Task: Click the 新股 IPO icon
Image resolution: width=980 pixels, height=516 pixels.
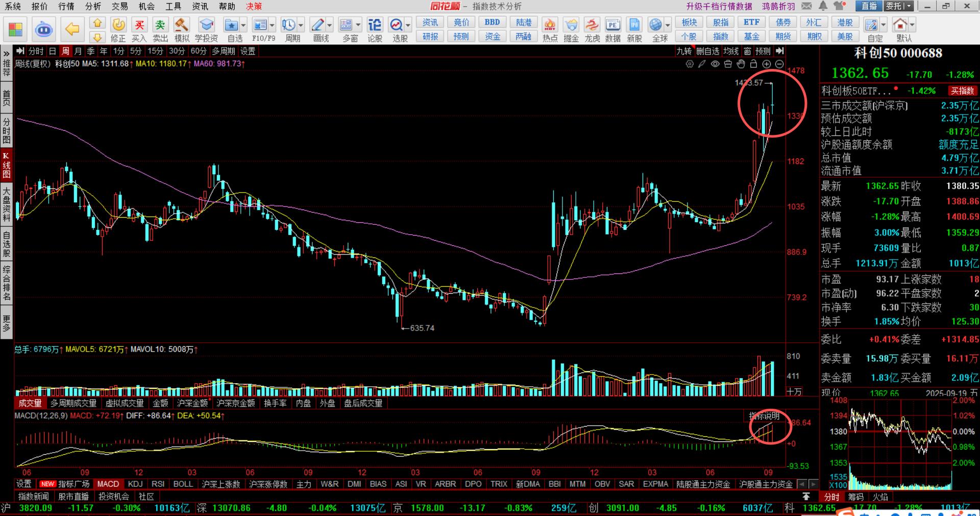Action: [634, 29]
